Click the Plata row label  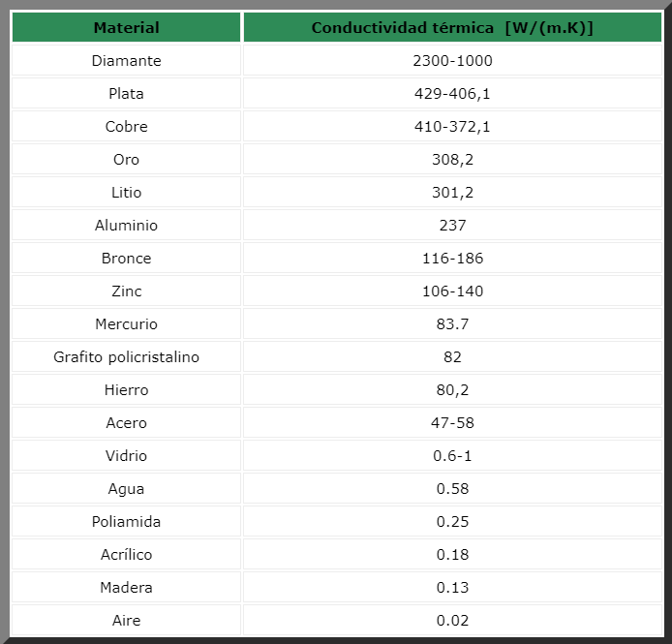[127, 94]
